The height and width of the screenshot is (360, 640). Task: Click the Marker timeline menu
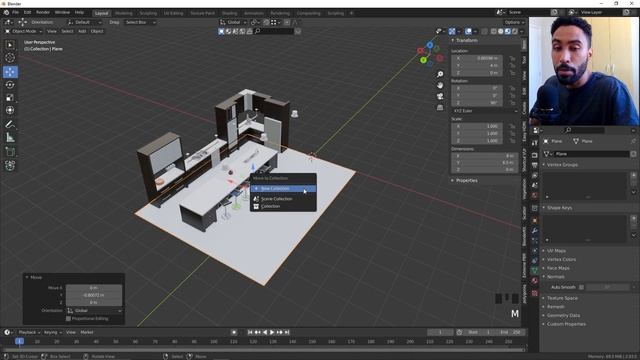87,332
